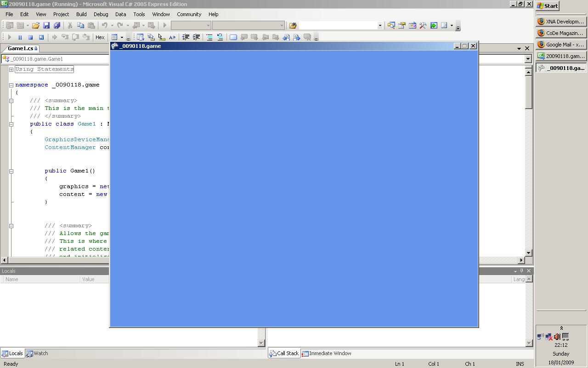The height and width of the screenshot is (368, 588).
Task: Click the Open File folder icon
Action: pos(35,25)
